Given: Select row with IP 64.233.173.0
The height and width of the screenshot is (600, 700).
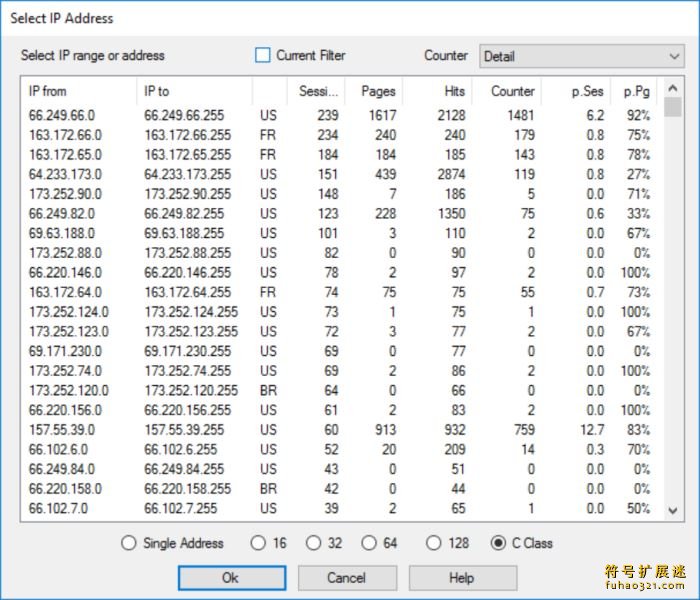Looking at the screenshot, I should pyautogui.click(x=340, y=174).
